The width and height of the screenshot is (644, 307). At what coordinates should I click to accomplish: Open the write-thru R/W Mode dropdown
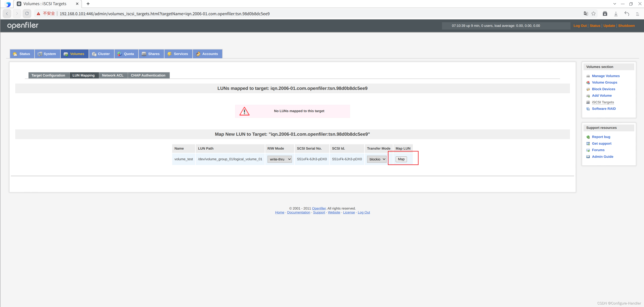tap(279, 159)
